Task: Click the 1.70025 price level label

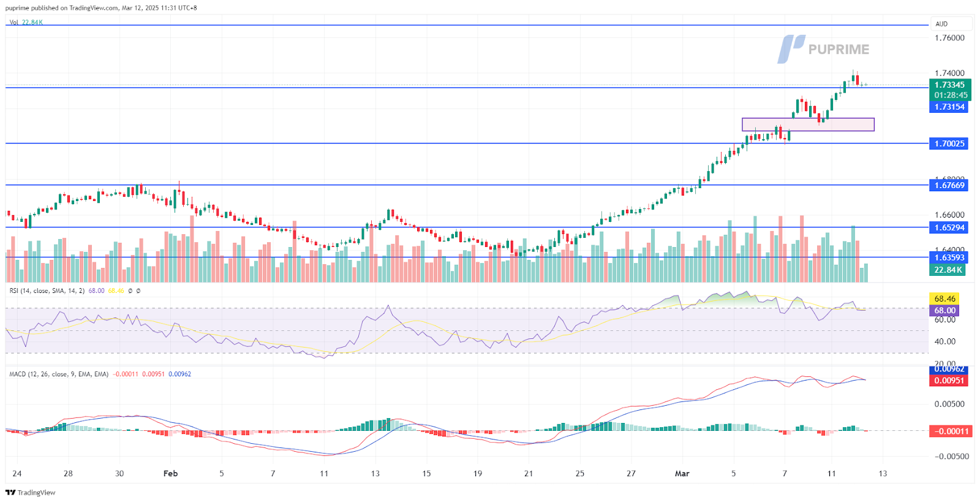Action: pyautogui.click(x=949, y=143)
